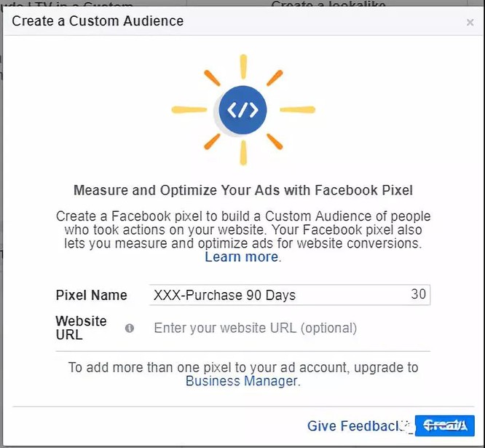Click the dialog title Create a Custom Audience
485x448 pixels.
coord(98,20)
